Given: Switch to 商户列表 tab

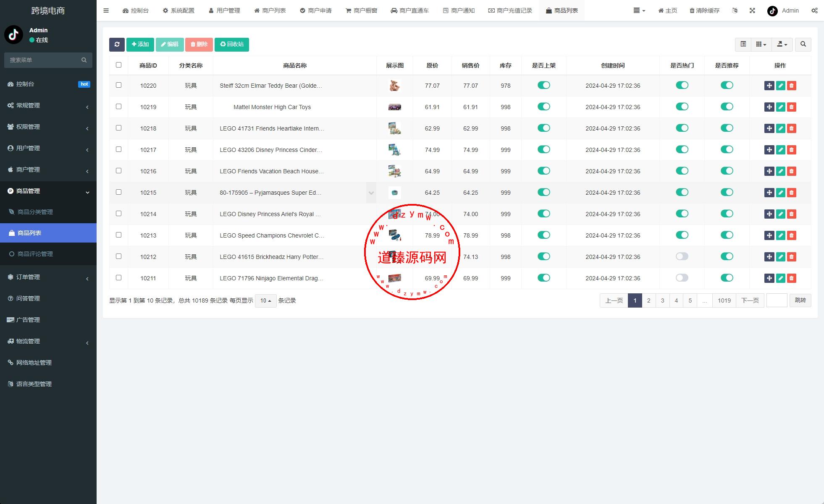Looking at the screenshot, I should coord(270,10).
